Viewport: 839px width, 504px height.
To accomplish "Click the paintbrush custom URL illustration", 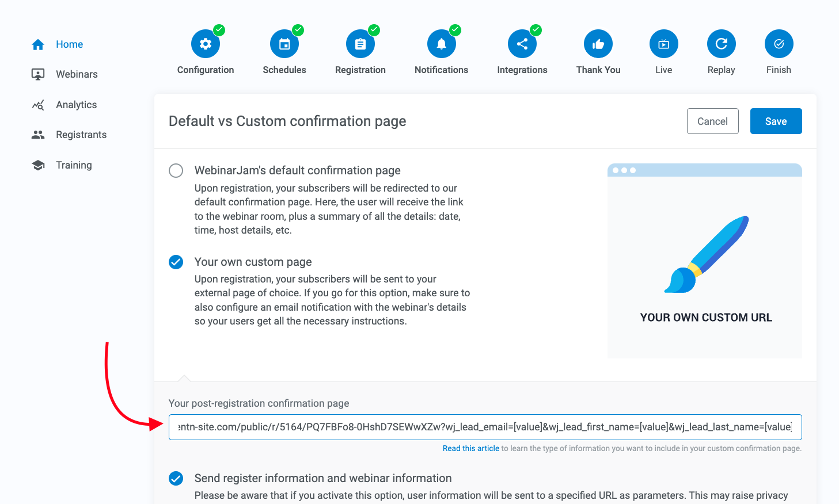I will pos(706,254).
